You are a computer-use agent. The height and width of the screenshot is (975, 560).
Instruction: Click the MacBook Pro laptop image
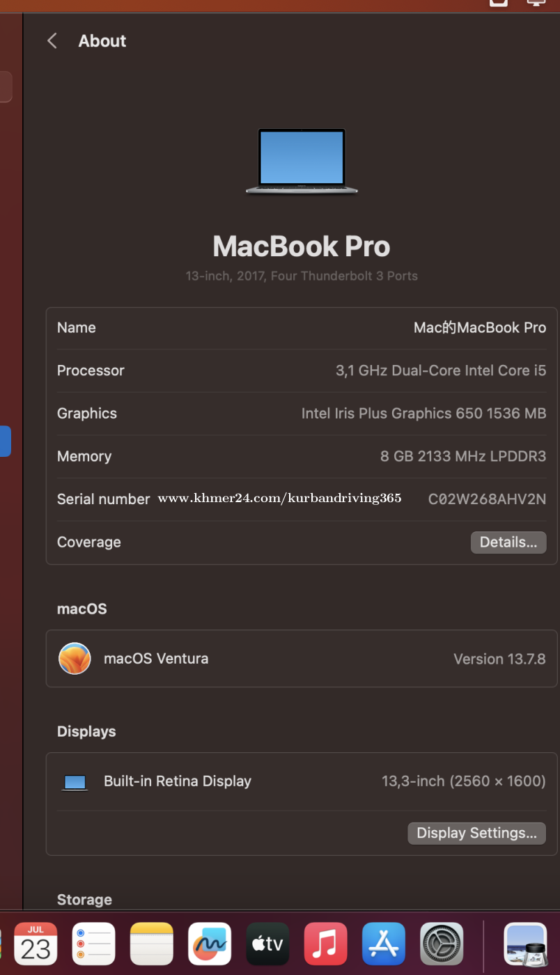coord(302,161)
